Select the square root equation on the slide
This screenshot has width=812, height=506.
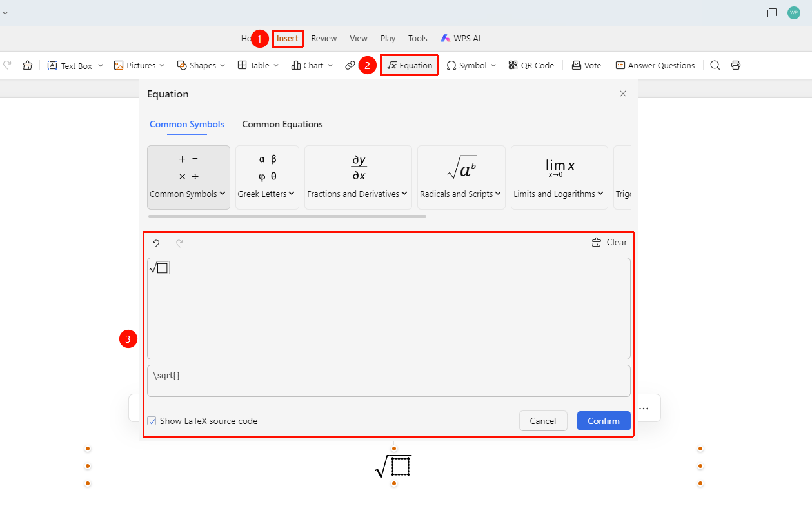(393, 466)
